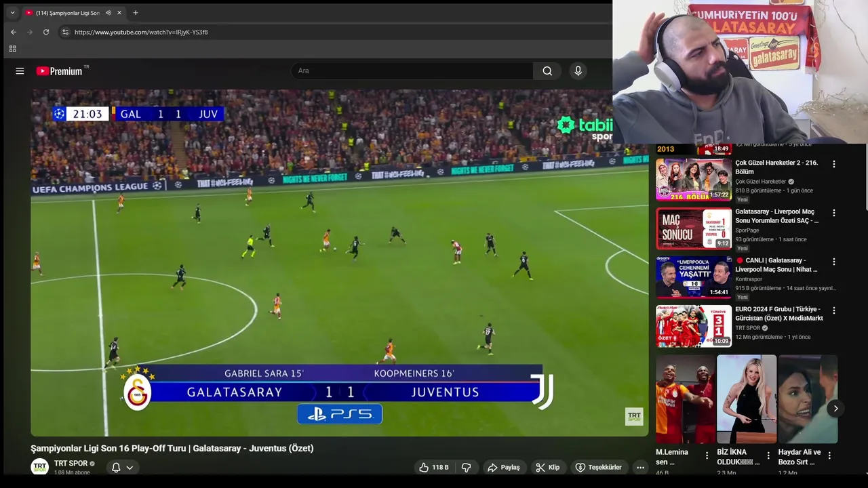Open the apps grid in bookmarks bar
Screen dimensions: 868x488
[x=12, y=49]
